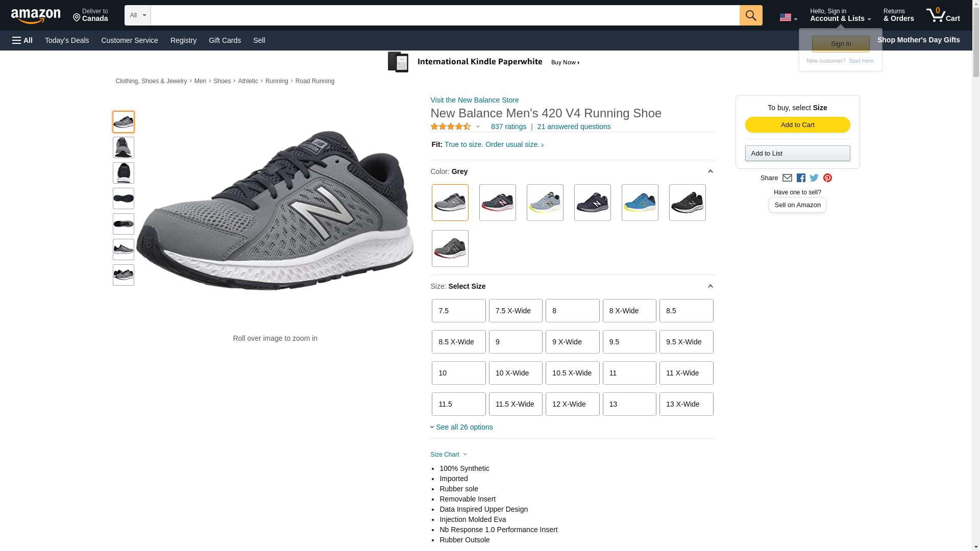Open Customer Service nav item
This screenshot has width=980, height=551.
coord(130,40)
